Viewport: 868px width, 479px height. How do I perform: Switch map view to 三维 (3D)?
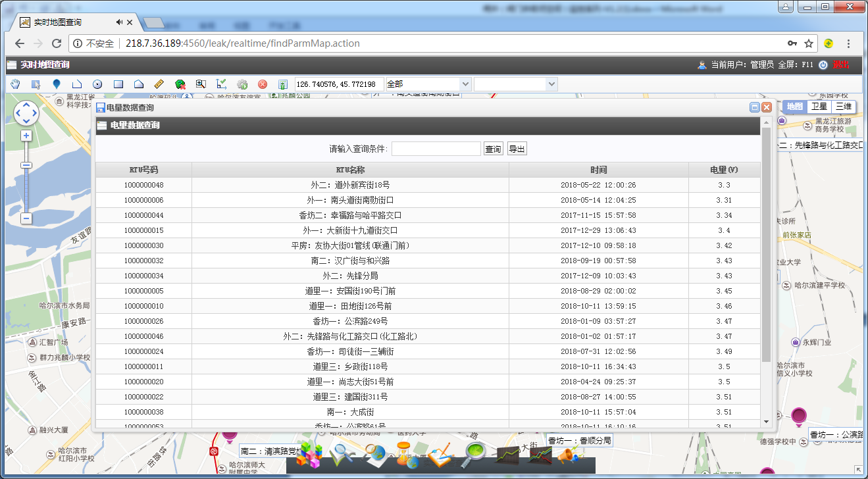[x=844, y=107]
